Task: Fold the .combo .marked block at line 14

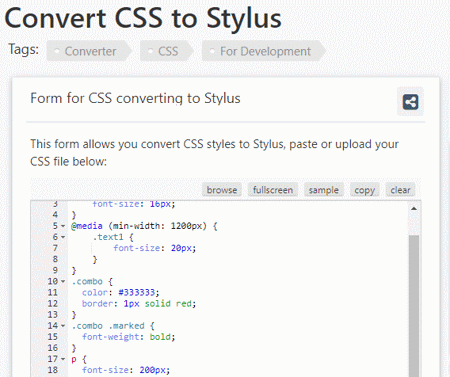Action: pyautogui.click(x=63, y=326)
